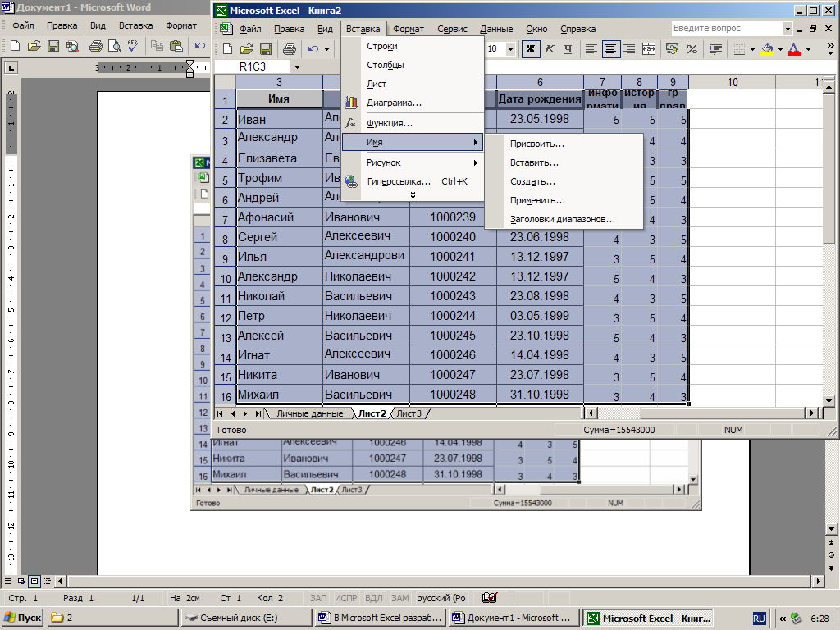Open font color dropdown arrow
The width and height of the screenshot is (840, 630).
808,49
